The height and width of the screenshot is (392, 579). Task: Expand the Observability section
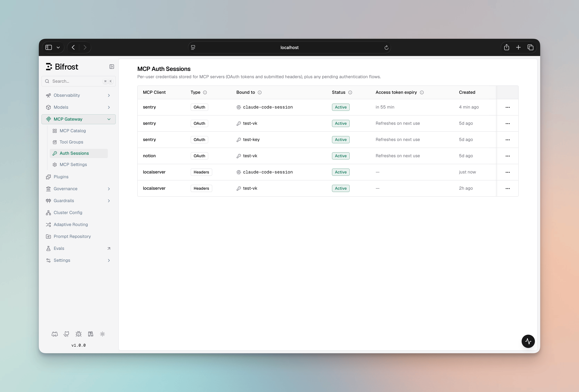(x=78, y=95)
